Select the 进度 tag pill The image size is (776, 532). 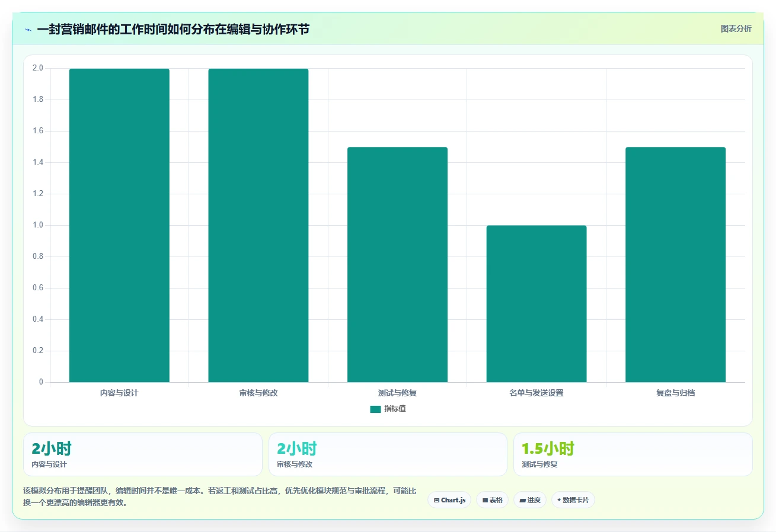click(530, 500)
